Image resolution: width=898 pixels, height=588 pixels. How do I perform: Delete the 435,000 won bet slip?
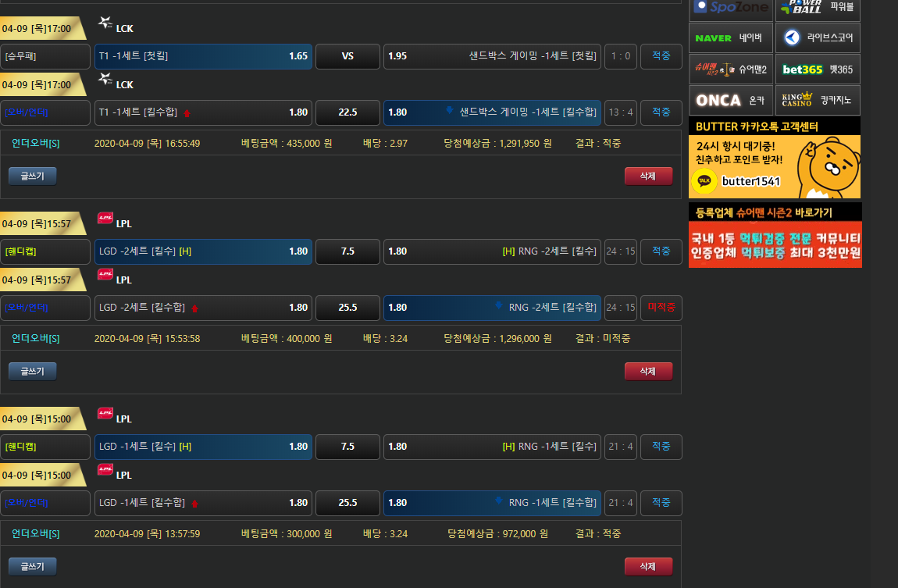click(648, 176)
